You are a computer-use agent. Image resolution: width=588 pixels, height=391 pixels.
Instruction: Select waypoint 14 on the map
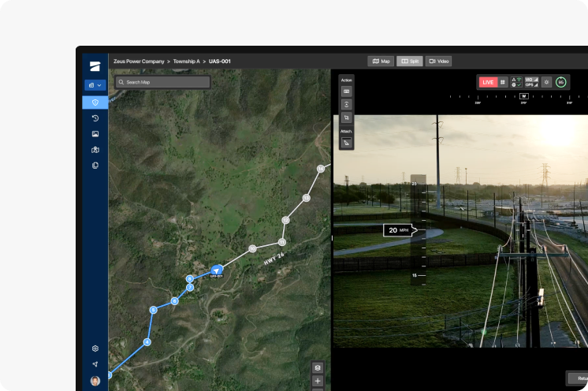click(321, 169)
